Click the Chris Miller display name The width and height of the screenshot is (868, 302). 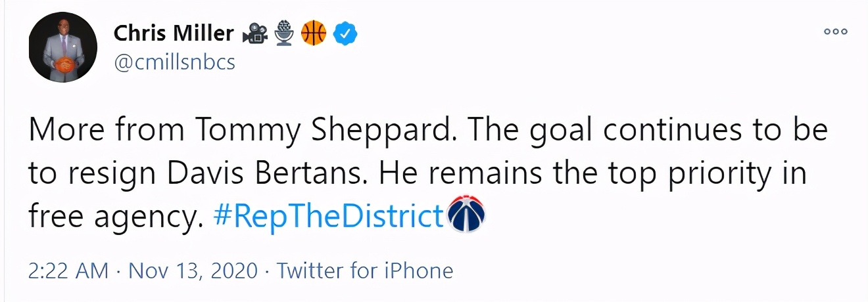[x=174, y=32]
